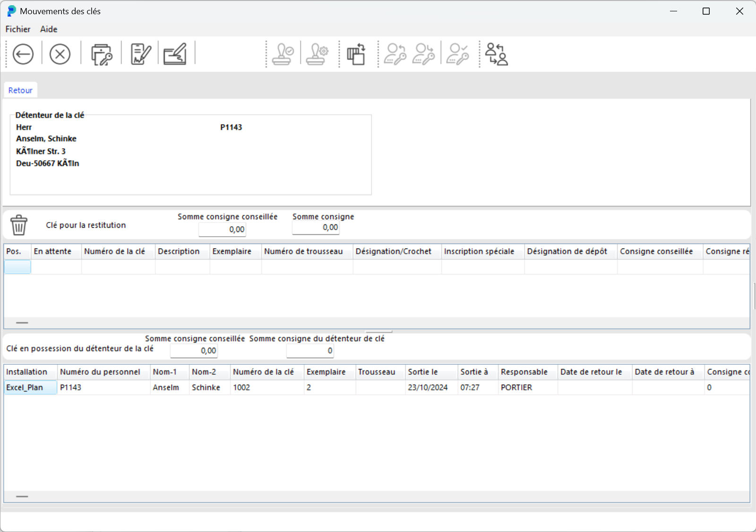The width and height of the screenshot is (756, 532).
Task: Click the Somme consigne du détenteur field
Action: coord(310,351)
